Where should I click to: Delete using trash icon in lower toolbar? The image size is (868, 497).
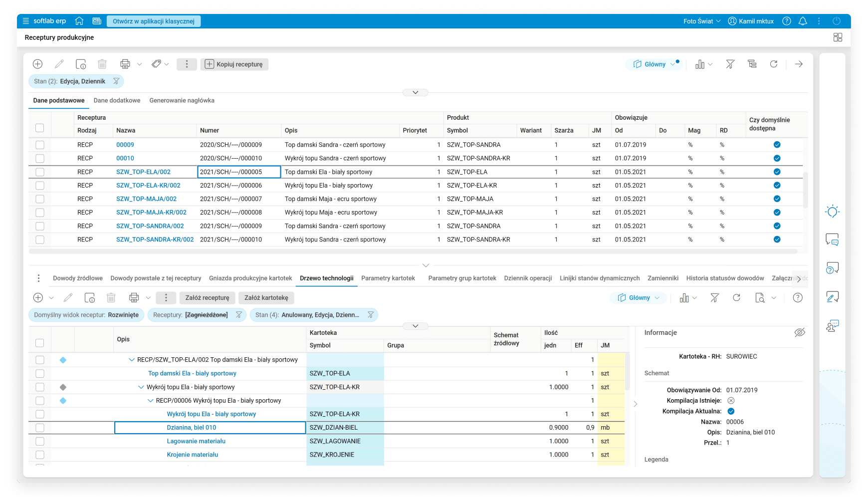[111, 298]
